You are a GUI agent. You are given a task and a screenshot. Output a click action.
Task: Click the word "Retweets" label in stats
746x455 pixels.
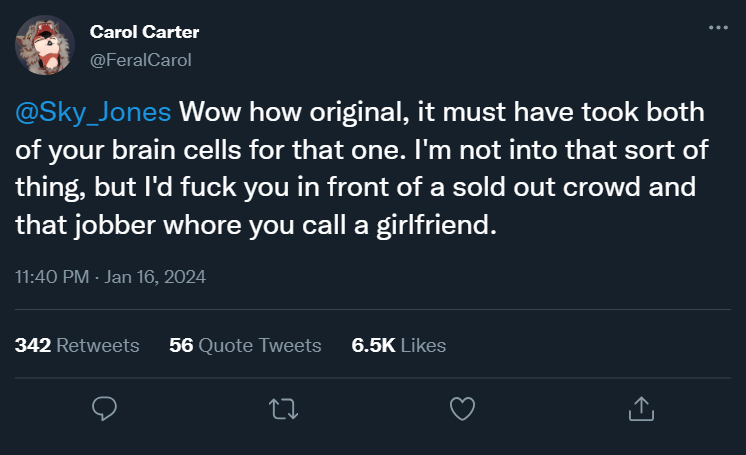pyautogui.click(x=97, y=345)
